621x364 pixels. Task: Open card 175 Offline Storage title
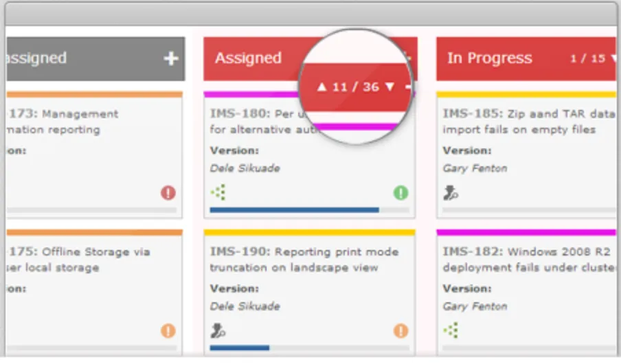78,260
